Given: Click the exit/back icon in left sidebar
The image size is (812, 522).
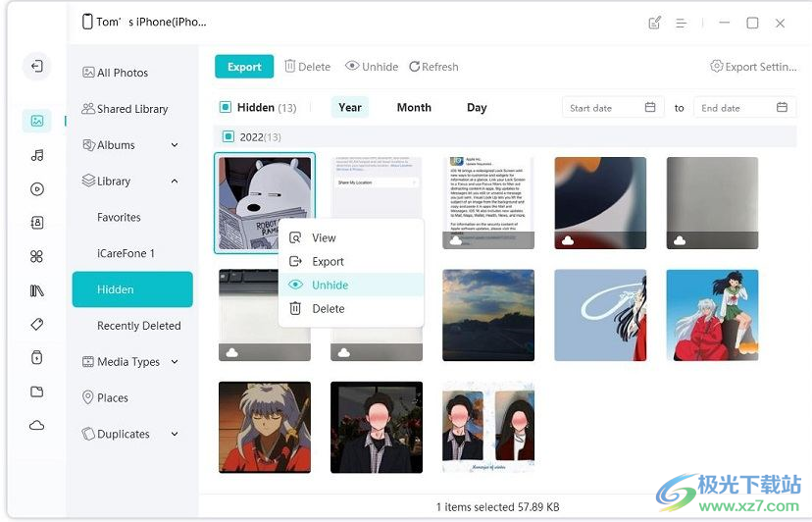Looking at the screenshot, I should pos(36,66).
